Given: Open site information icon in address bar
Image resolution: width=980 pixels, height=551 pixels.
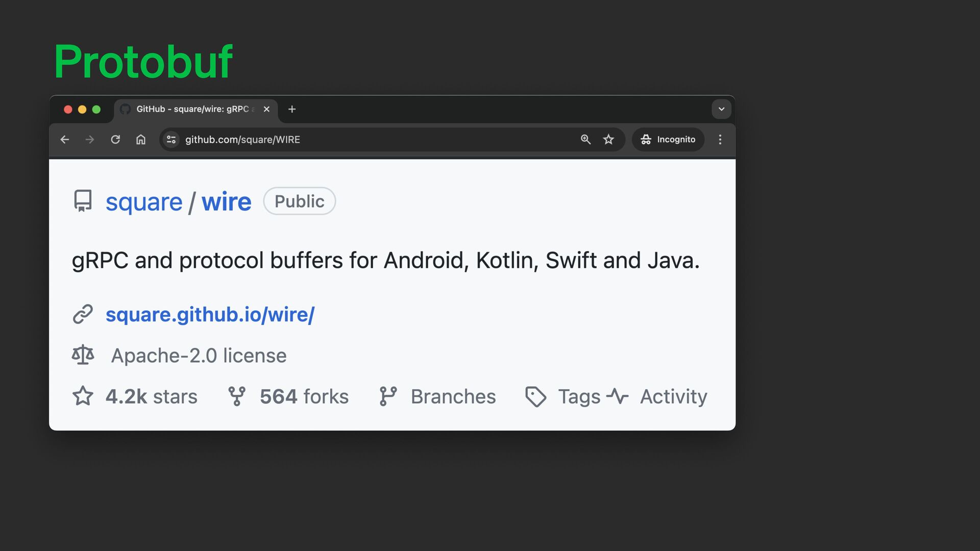Looking at the screenshot, I should tap(171, 139).
